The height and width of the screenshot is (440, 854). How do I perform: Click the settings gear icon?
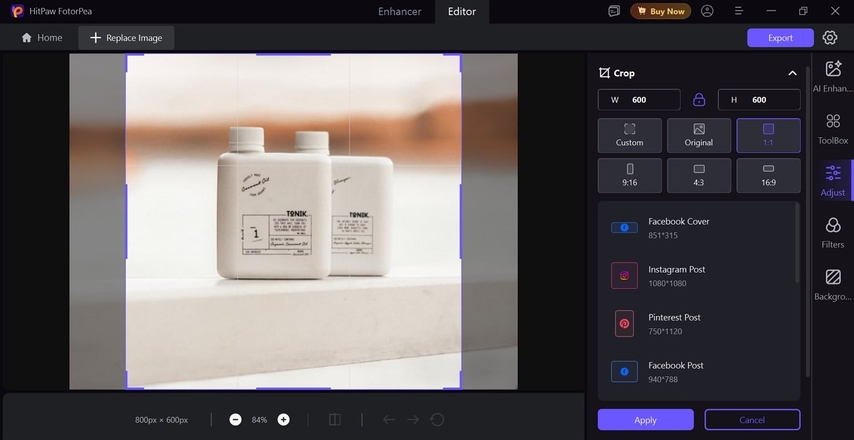[829, 38]
